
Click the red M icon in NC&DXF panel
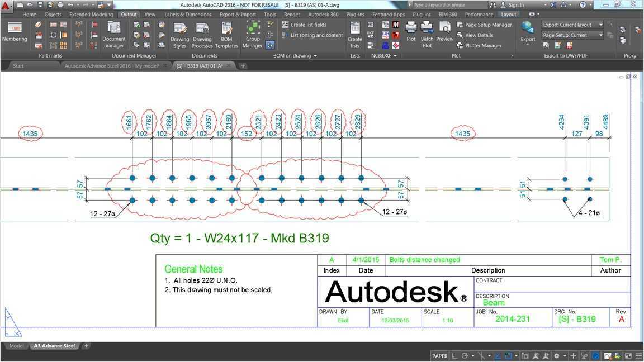[396, 25]
